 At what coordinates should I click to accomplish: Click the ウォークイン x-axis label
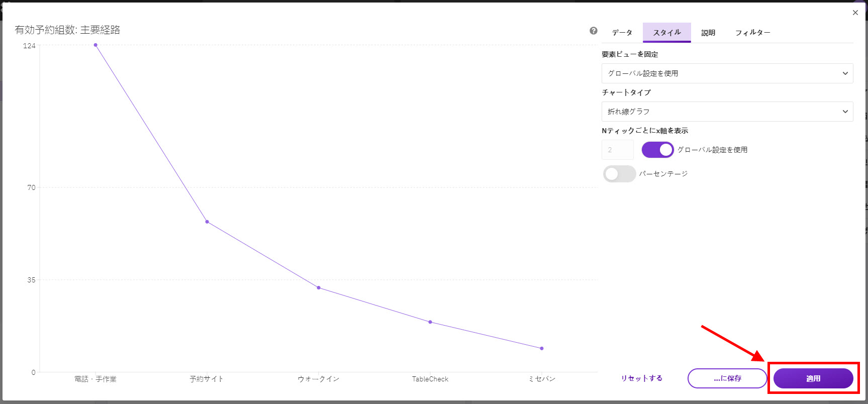point(319,379)
